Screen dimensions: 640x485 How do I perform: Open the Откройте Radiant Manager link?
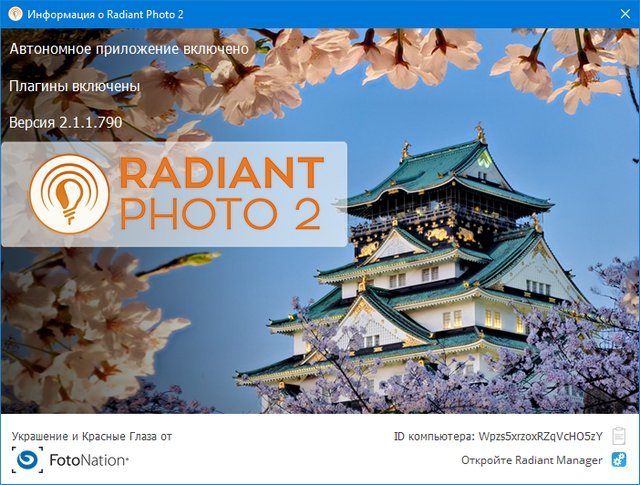click(x=531, y=460)
